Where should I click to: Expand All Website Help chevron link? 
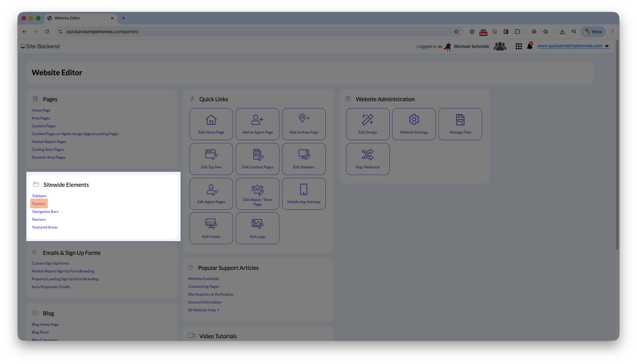point(203,310)
